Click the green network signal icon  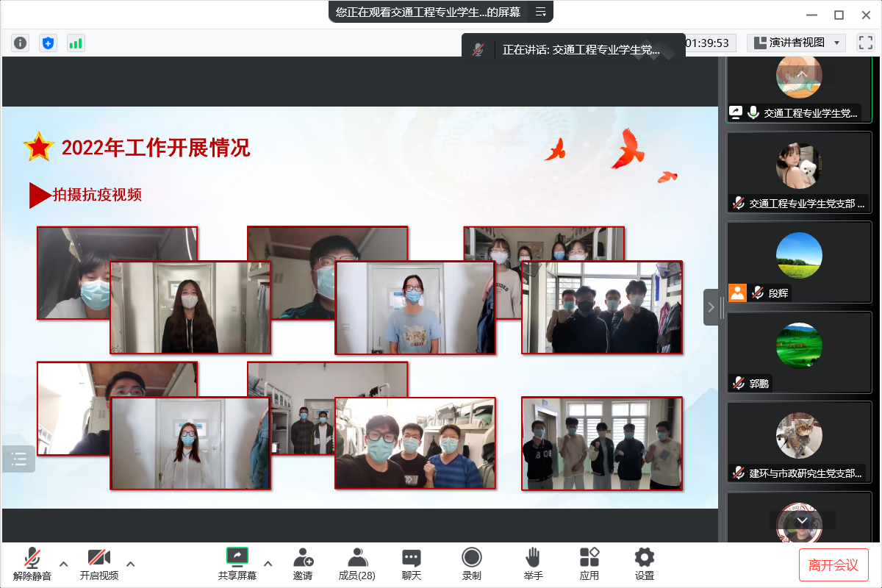76,43
